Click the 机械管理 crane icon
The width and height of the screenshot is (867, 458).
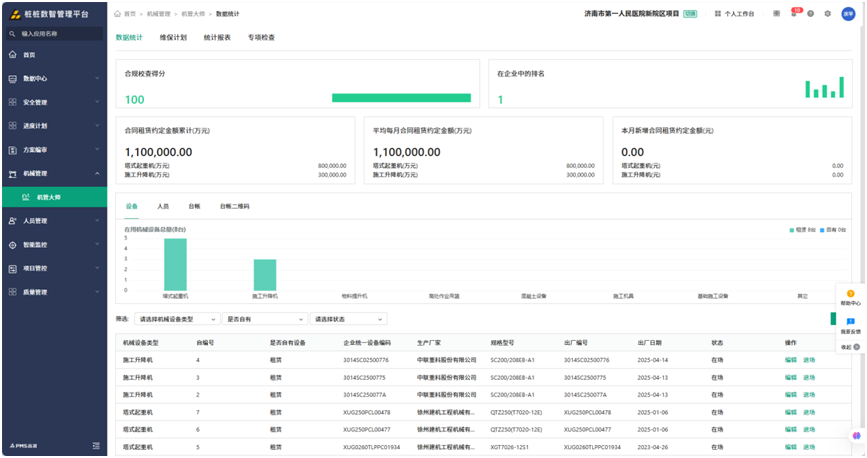coord(13,174)
